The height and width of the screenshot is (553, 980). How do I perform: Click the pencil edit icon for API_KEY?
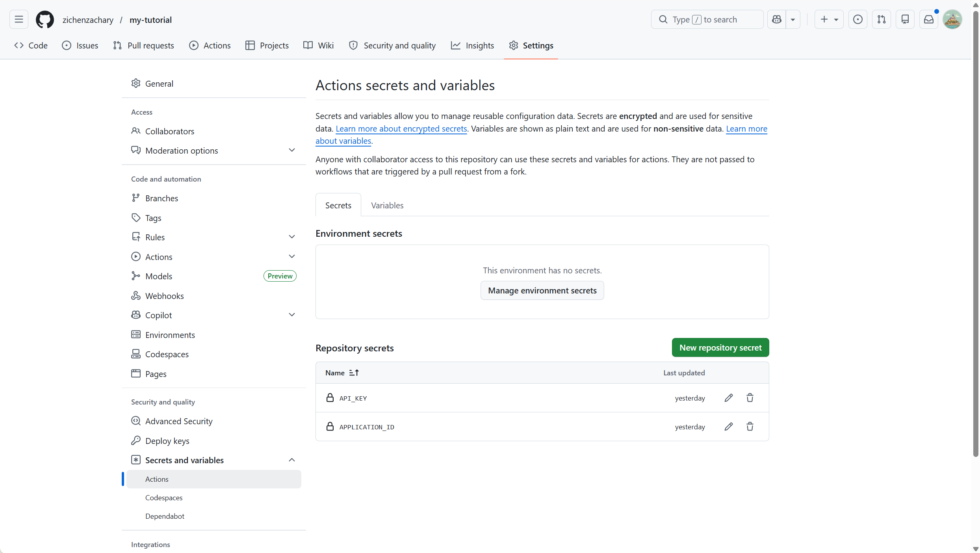click(728, 398)
